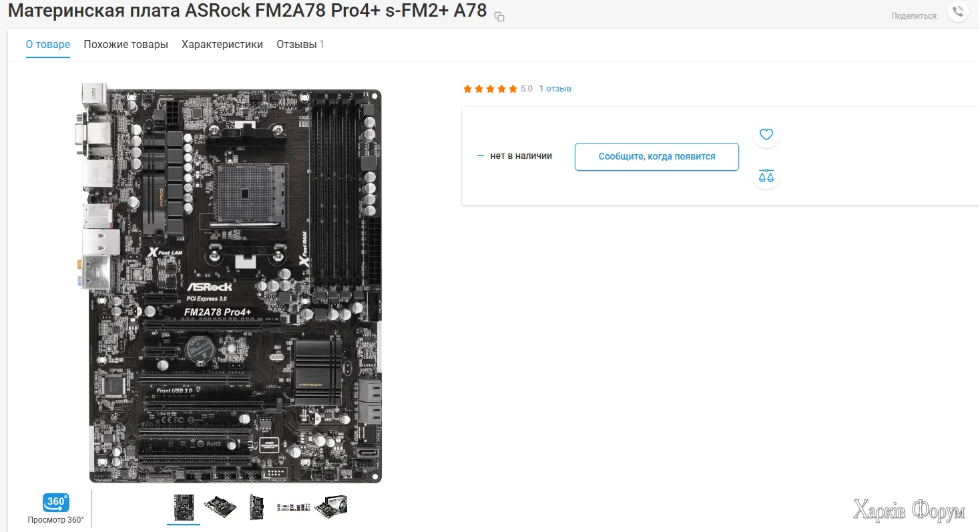This screenshot has height=532, width=980.
Task: Copy the product title with the copy icon
Action: click(x=499, y=17)
